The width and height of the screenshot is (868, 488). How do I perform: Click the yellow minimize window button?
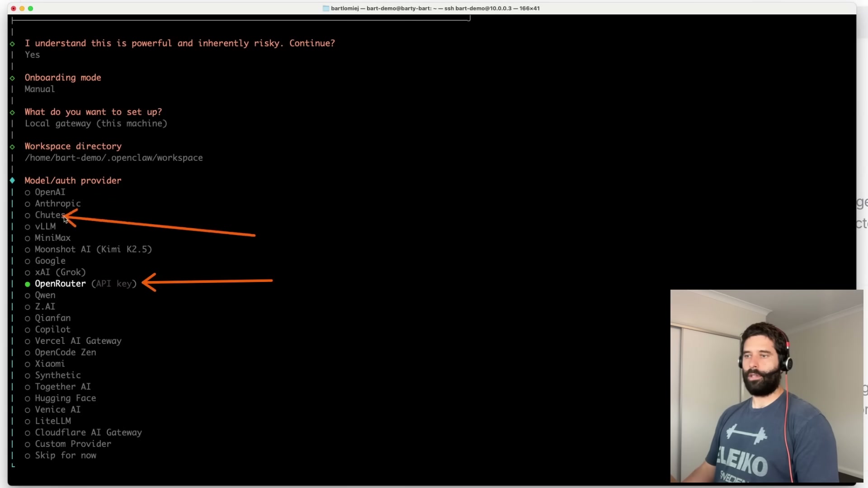click(22, 8)
